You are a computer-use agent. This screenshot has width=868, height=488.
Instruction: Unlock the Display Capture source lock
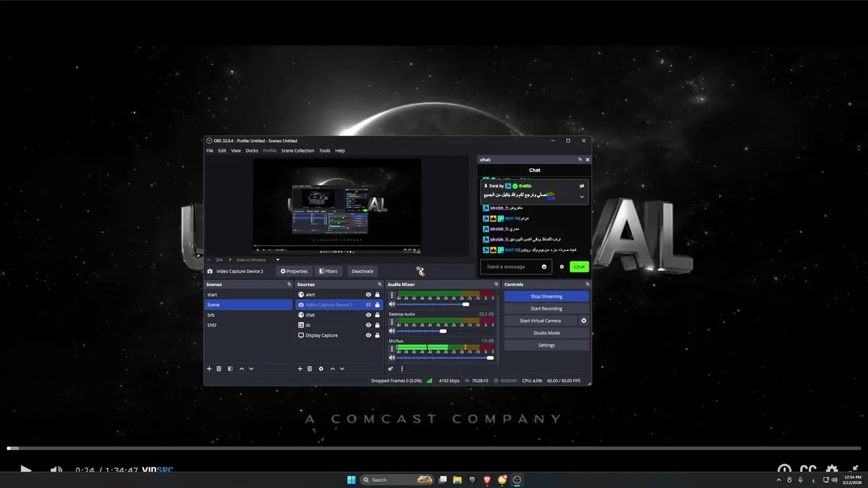coord(377,335)
